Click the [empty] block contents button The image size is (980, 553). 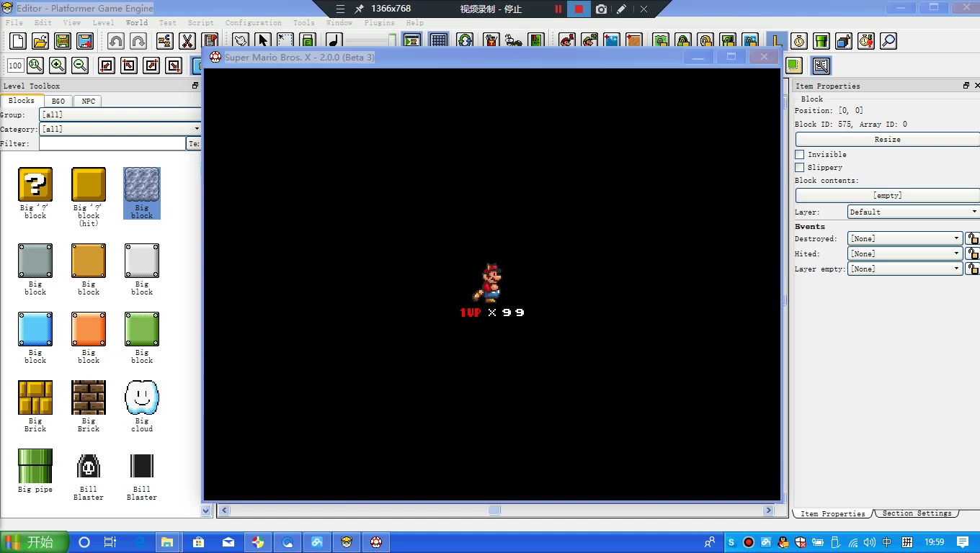click(x=887, y=195)
